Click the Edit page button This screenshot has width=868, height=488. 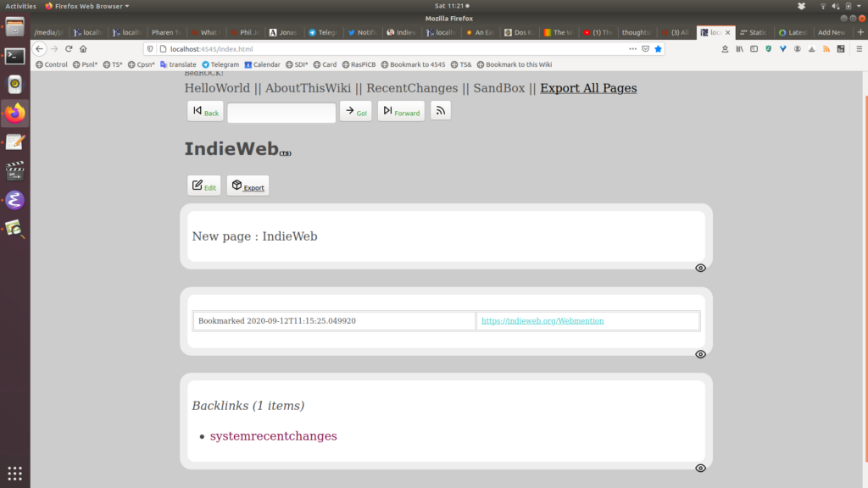tap(203, 186)
